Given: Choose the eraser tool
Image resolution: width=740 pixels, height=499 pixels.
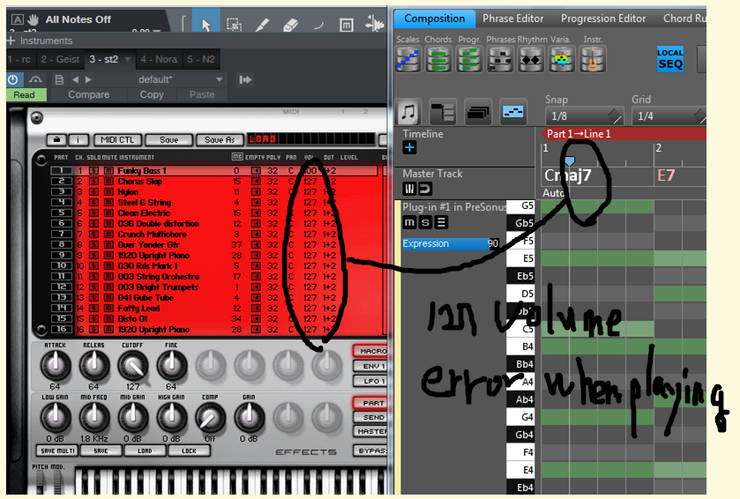Looking at the screenshot, I should (290, 25).
